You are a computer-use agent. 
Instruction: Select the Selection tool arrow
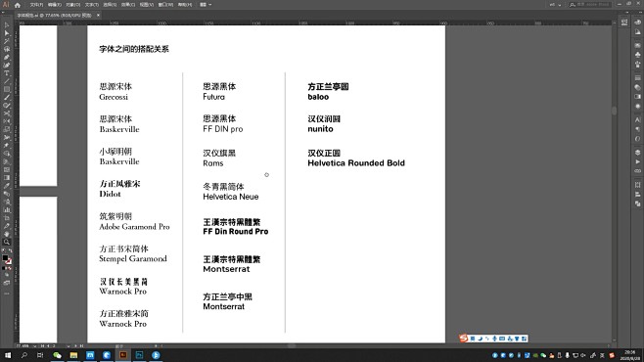pyautogui.click(x=7, y=25)
